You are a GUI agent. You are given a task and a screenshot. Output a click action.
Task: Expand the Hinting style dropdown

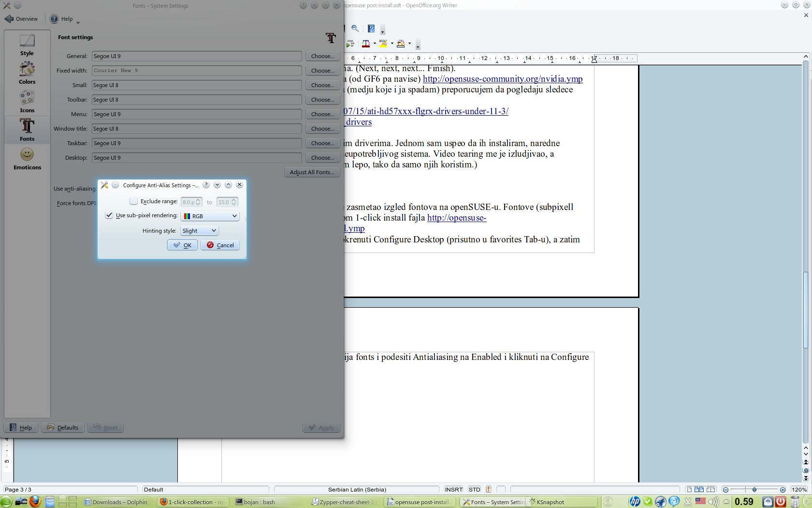tap(200, 231)
